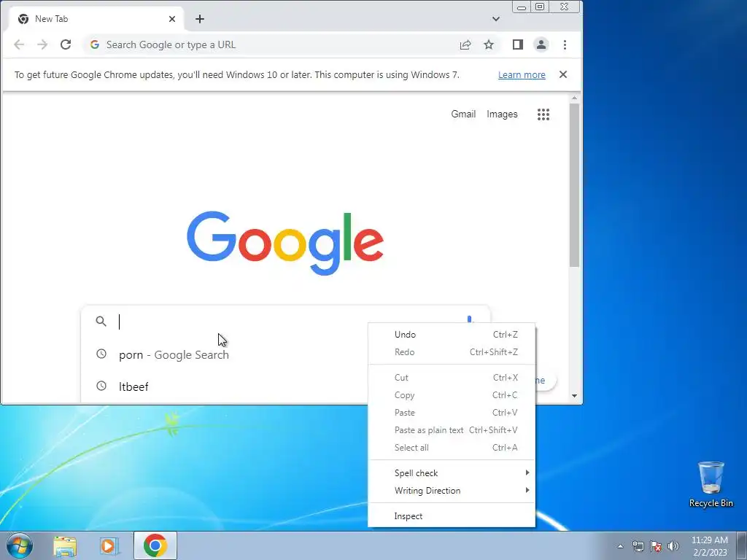Screen dimensions: 747x560
Task: Open the Windows Start menu
Action: [x=20, y=545]
